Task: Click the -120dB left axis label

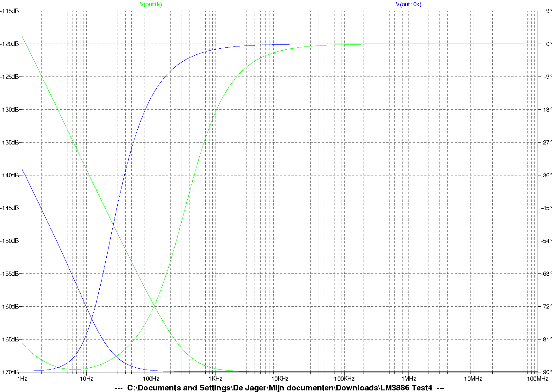Action: point(9,44)
